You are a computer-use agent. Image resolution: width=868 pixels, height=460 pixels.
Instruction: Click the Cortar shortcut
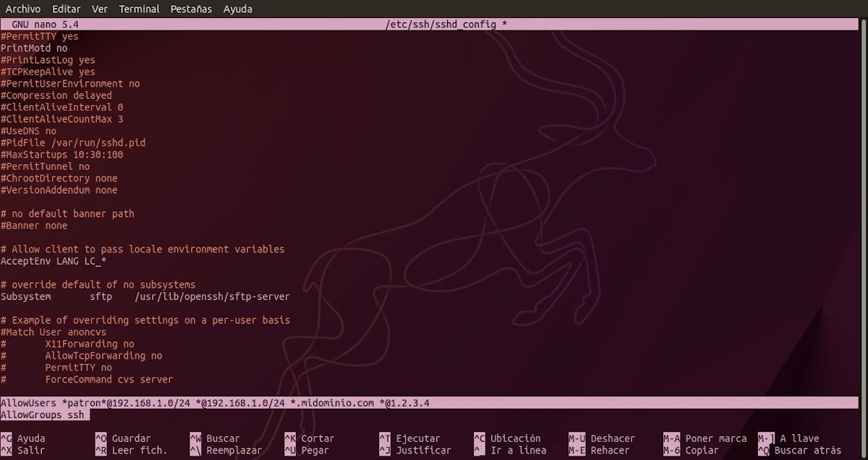pos(318,438)
